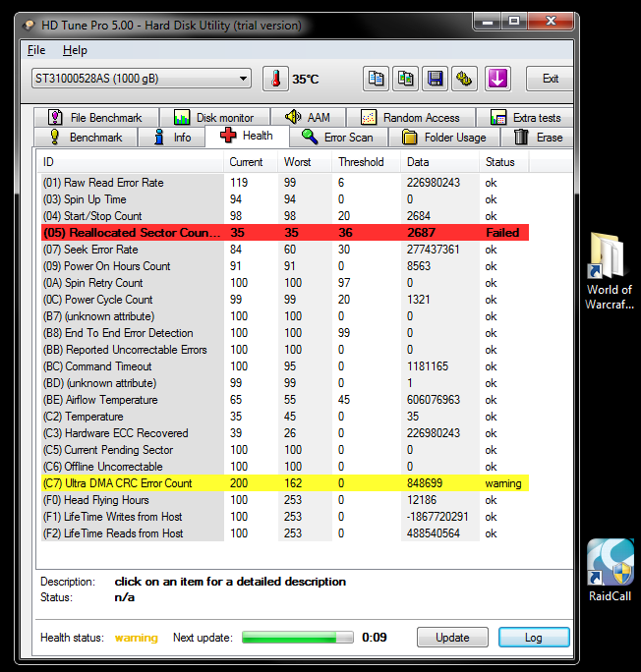Click the thermometer temperature icon
The image size is (641, 672).
276,79
